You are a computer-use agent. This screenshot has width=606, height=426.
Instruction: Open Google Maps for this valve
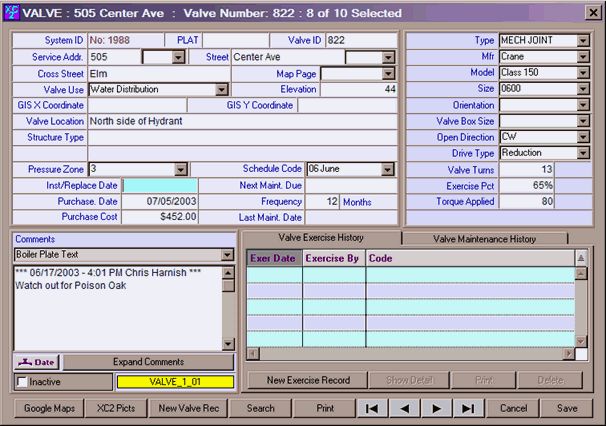coord(50,408)
